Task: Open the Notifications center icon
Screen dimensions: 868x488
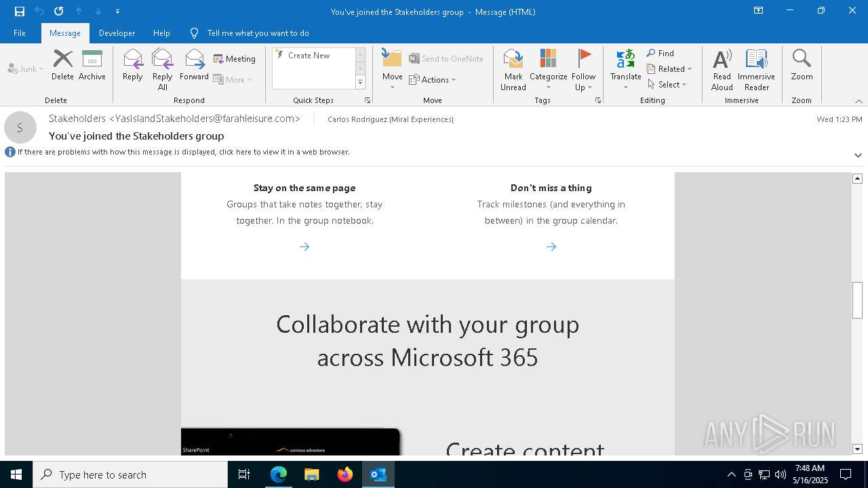Action: [x=846, y=474]
